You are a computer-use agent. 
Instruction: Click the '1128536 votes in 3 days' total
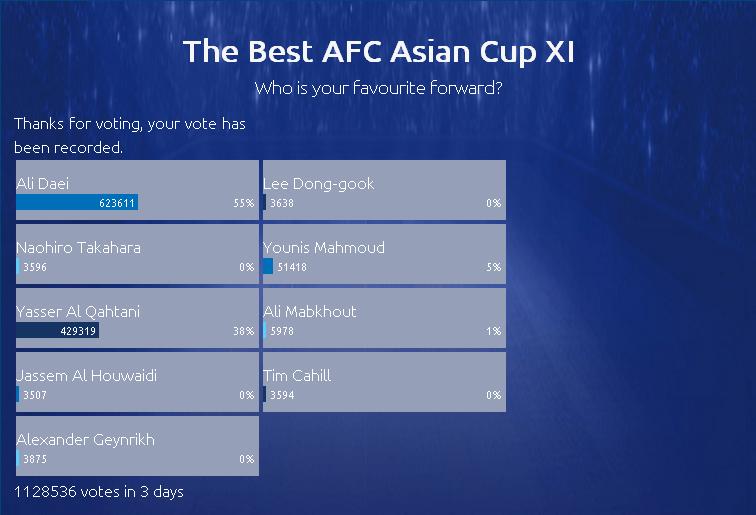99,492
